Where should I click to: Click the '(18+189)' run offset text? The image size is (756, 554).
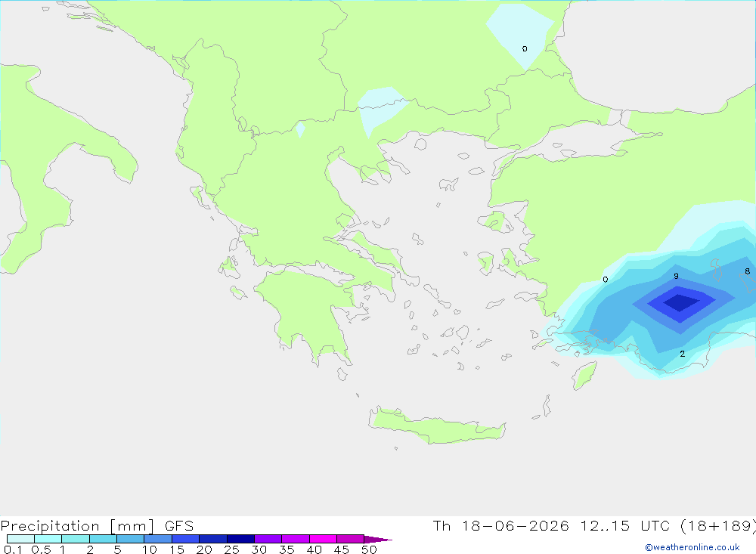[x=720, y=525]
